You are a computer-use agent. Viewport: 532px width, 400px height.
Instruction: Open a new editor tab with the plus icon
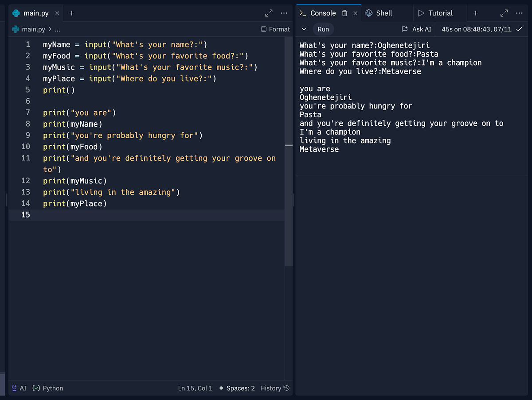[x=71, y=13]
